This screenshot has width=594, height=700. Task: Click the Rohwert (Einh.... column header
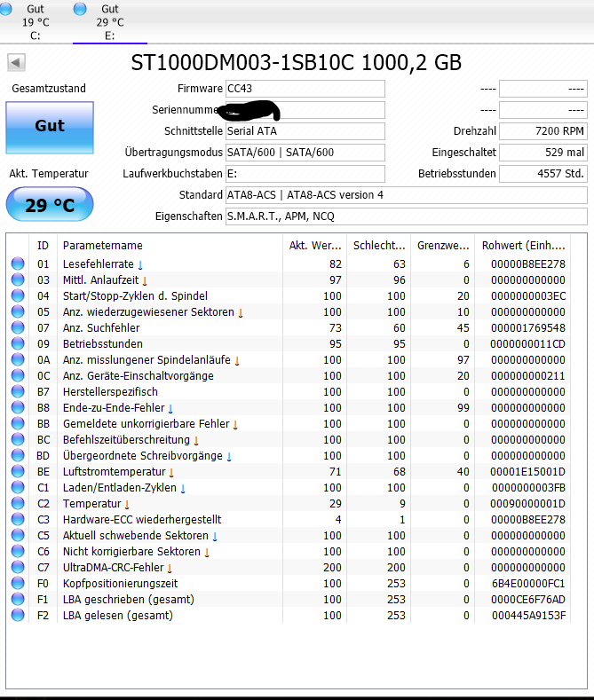pos(523,245)
